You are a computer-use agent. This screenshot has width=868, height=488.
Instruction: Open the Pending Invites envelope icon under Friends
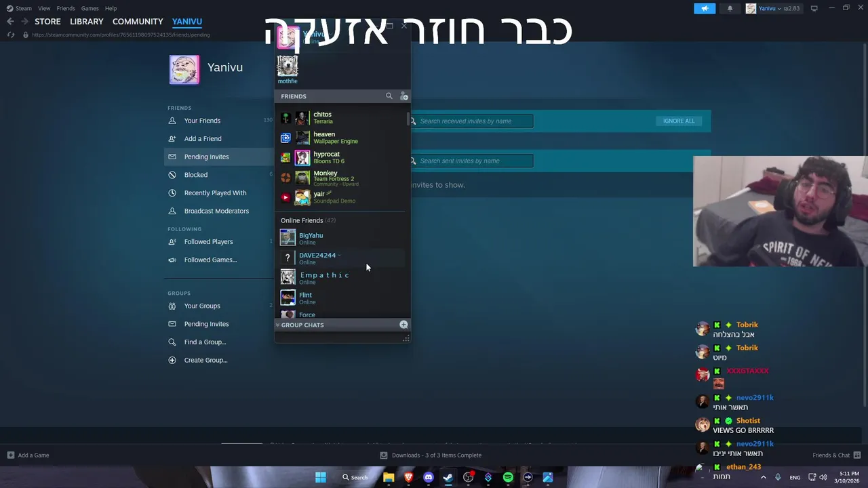coord(172,157)
